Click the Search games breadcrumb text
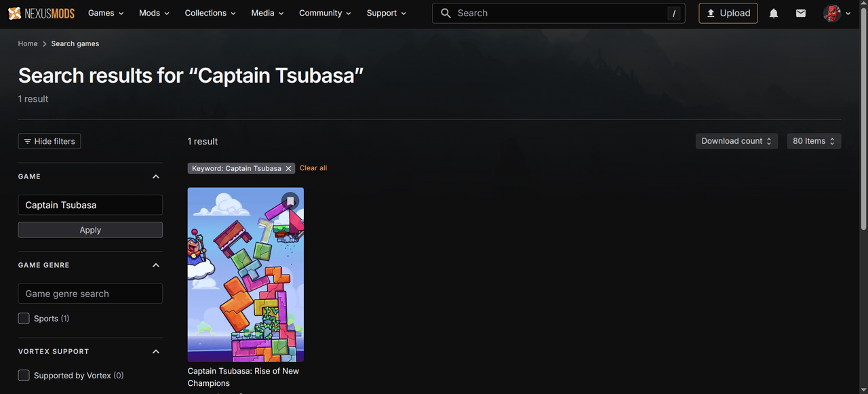The image size is (868, 394). (75, 43)
